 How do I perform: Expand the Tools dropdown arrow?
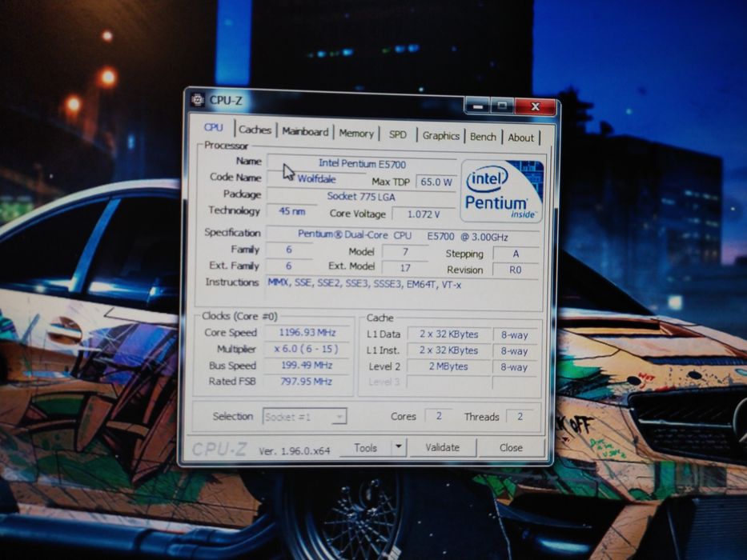tap(399, 447)
